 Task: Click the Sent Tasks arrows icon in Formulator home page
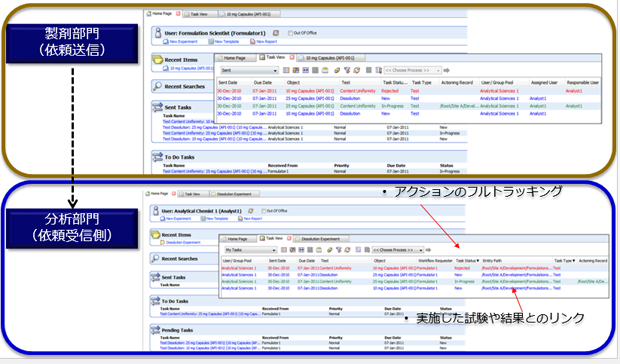(x=158, y=107)
